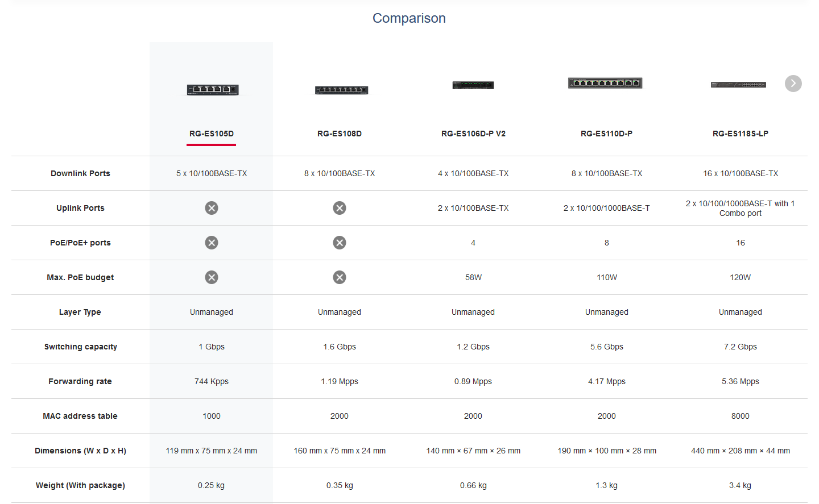This screenshot has height=504, width=819.
Task: Click the 190 mm × 100 mm × 28 mm cell
Action: point(606,451)
